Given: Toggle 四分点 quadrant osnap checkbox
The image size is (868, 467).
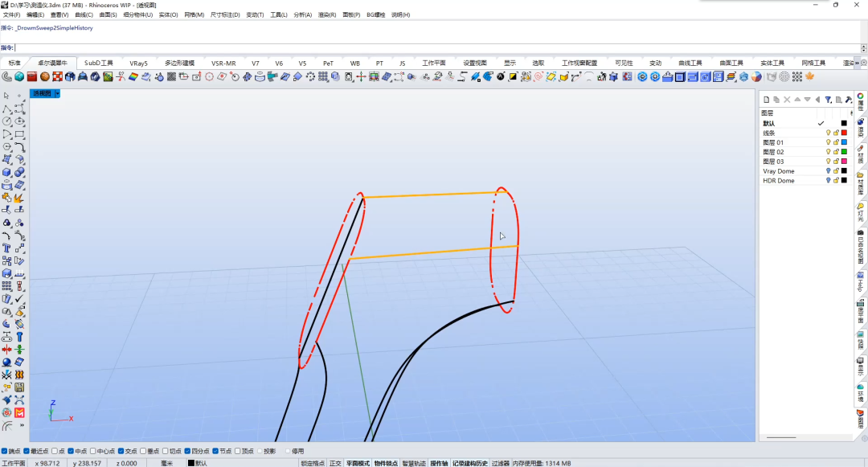Looking at the screenshot, I should (x=187, y=452).
